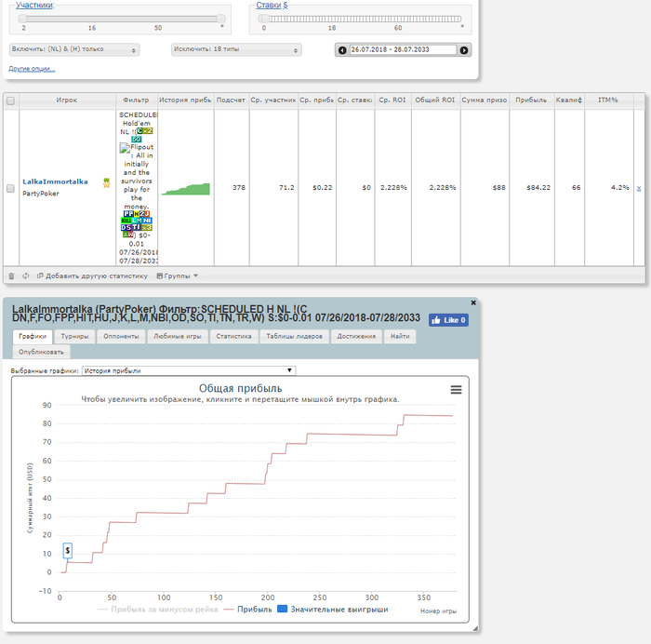The image size is (651, 644).
Task: Open the Другие опции link
Action: pyautogui.click(x=32, y=69)
